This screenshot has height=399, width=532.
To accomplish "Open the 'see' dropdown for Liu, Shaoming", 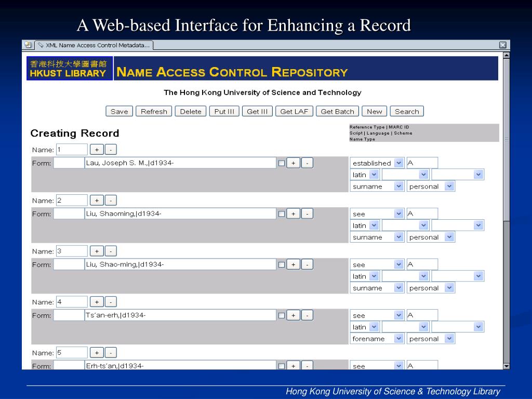I will [377, 214].
